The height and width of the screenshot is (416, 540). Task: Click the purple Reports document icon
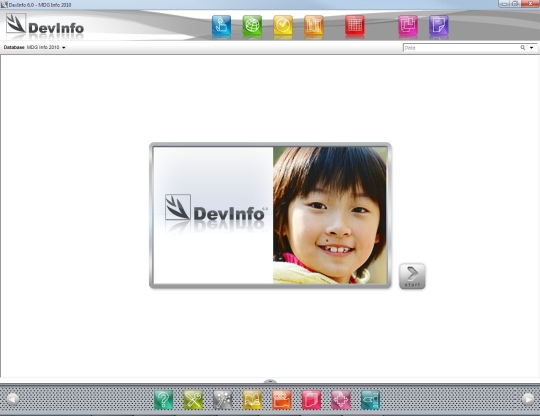(439, 25)
